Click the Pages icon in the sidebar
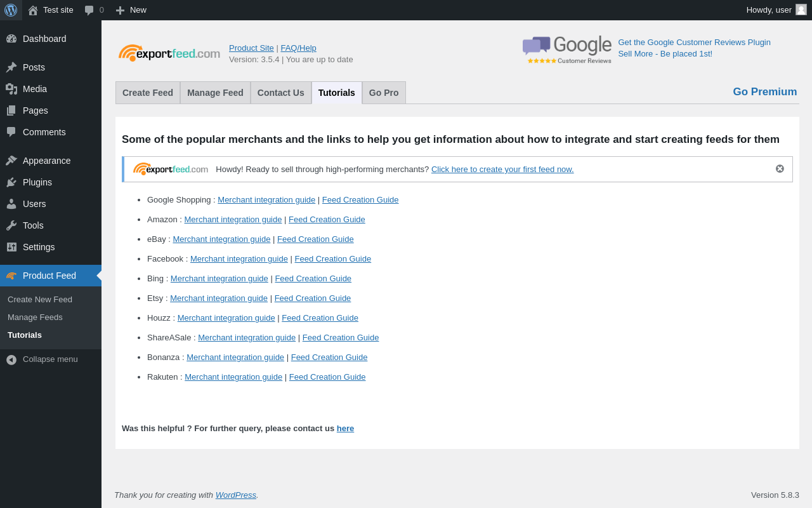Viewport: 812px width, 508px height. coord(11,110)
